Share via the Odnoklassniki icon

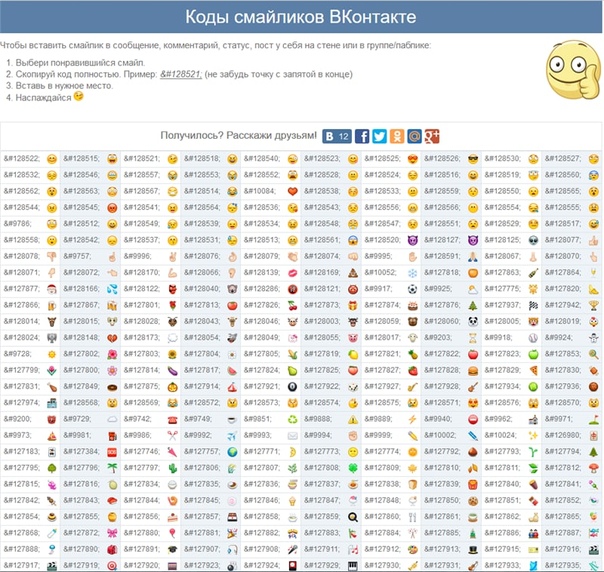(x=397, y=136)
